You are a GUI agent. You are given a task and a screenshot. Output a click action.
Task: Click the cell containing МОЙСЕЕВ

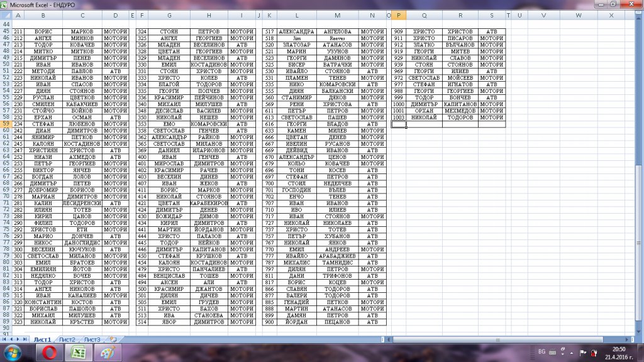[x=460, y=77]
